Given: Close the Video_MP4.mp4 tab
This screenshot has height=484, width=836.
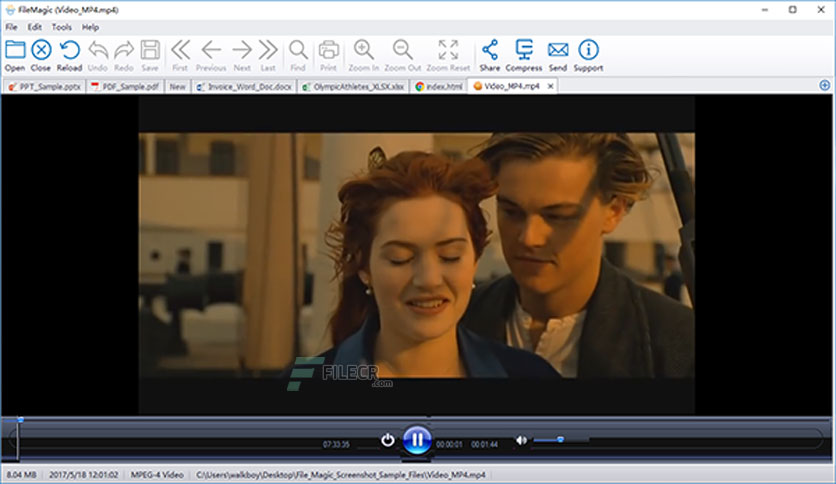Looking at the screenshot, I should [550, 86].
